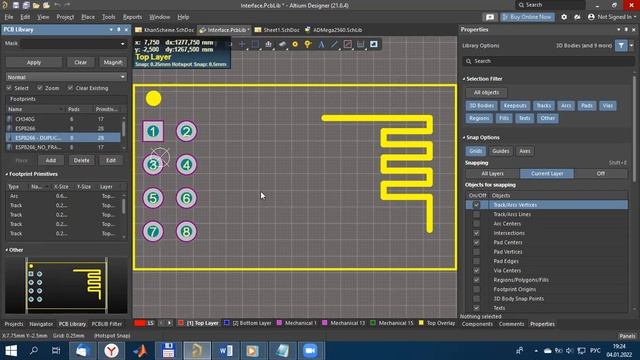Image resolution: width=640 pixels, height=360 pixels.
Task: Click the Add footprint button
Action: point(51,160)
